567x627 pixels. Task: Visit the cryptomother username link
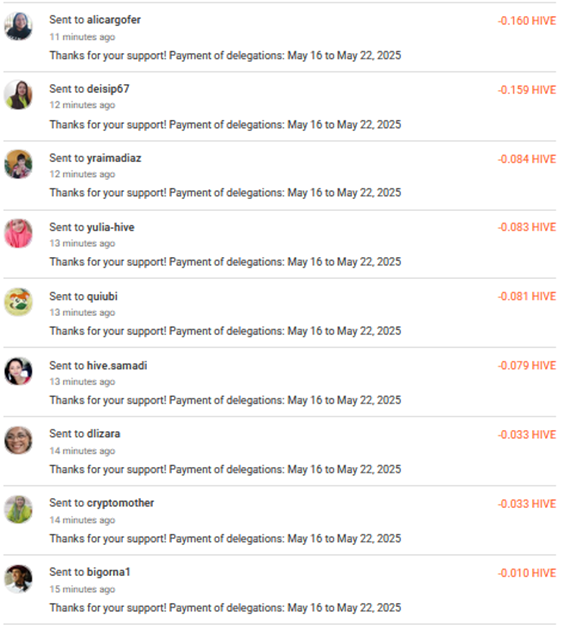pyautogui.click(x=121, y=503)
